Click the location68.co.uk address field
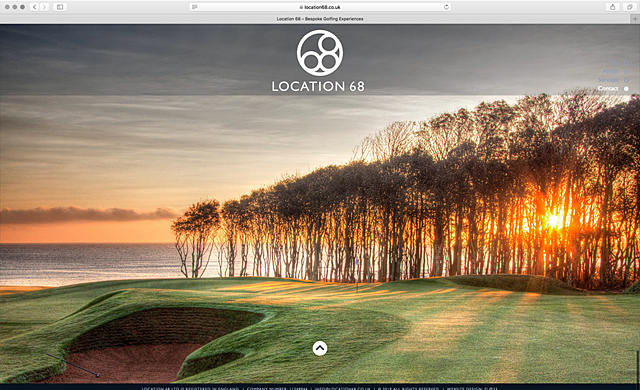The height and width of the screenshot is (390, 640). click(x=320, y=7)
